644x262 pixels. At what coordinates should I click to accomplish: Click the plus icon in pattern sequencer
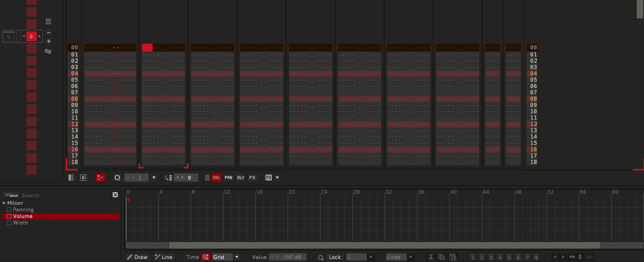coord(49,41)
